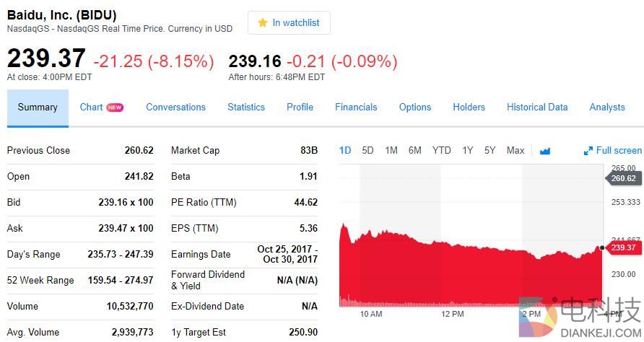Open the Summary tab
The image size is (644, 342).
(38, 108)
